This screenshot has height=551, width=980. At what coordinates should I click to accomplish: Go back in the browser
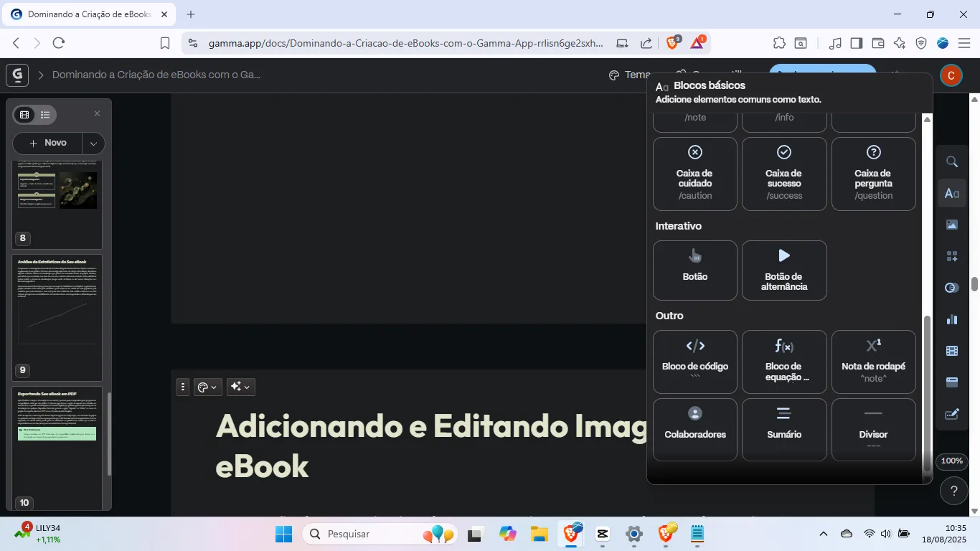click(17, 43)
